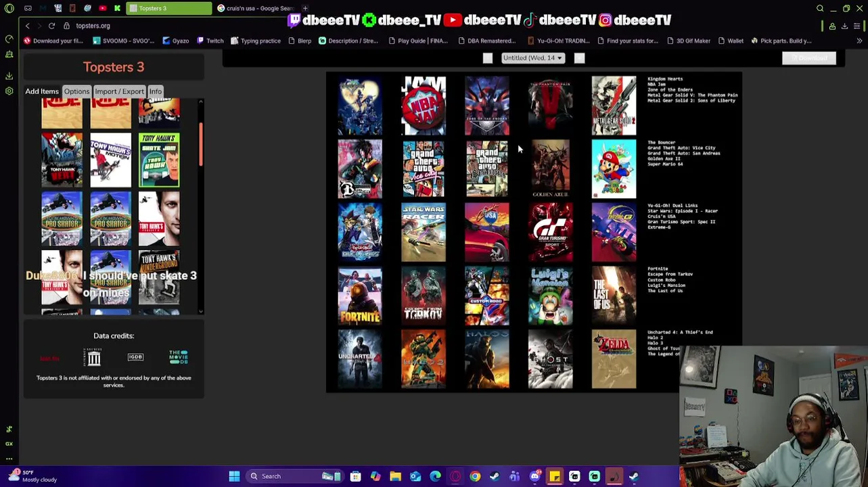Open the Opera easy setup menu icon

[x=856, y=26]
